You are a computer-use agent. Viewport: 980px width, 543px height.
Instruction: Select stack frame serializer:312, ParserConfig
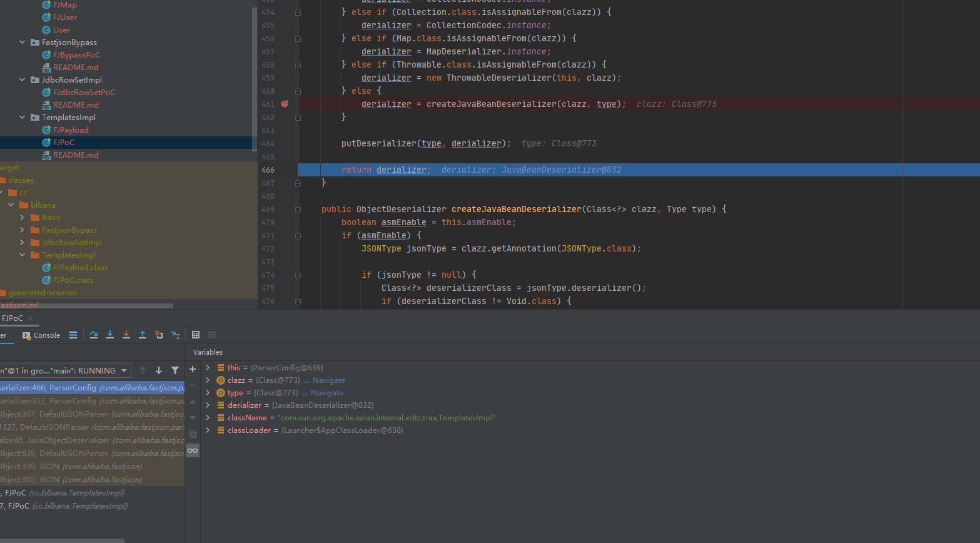(x=92, y=401)
